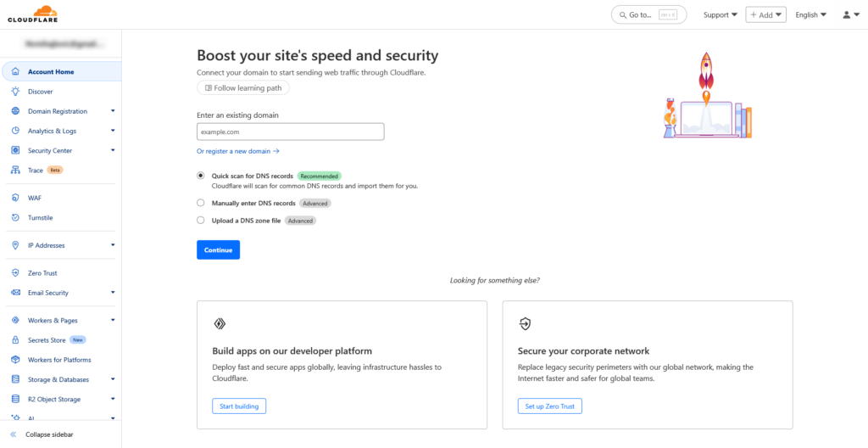Open Account Home in sidebar
The height and width of the screenshot is (448, 868).
(61, 71)
